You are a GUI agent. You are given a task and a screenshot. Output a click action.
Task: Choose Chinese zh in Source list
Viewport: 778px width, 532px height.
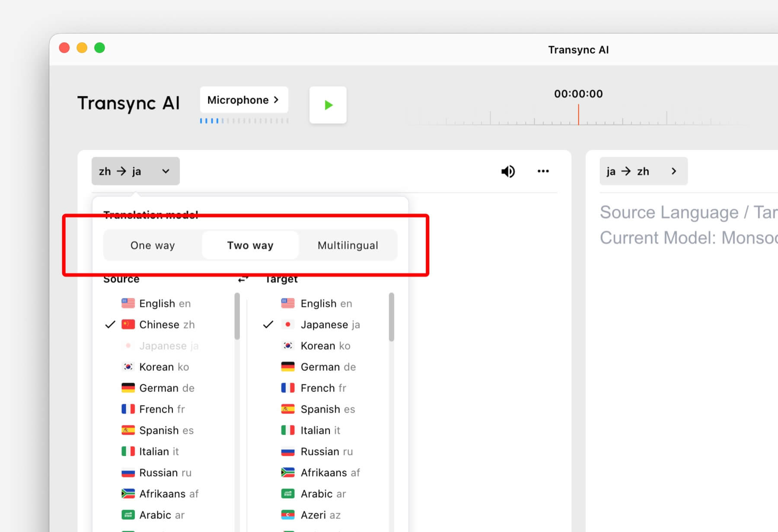point(158,325)
